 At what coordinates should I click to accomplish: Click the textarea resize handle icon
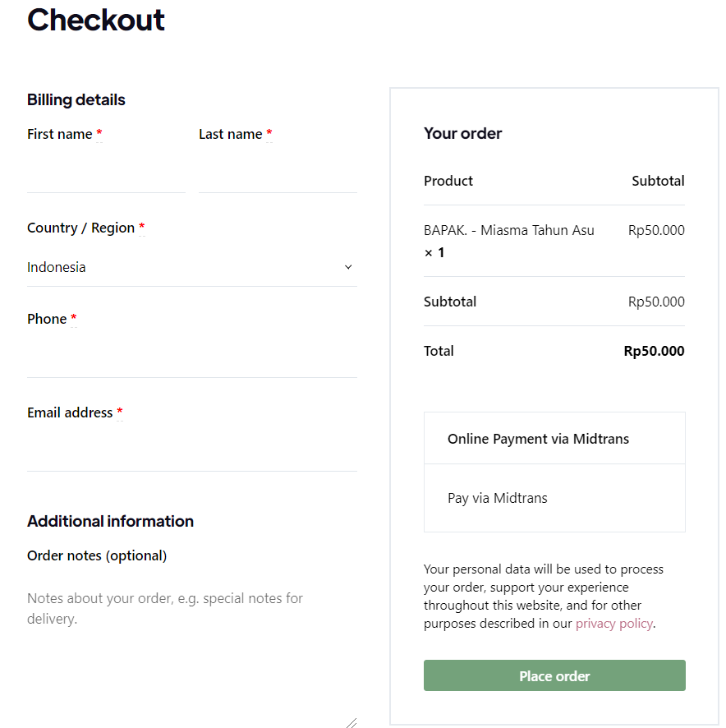click(x=351, y=722)
